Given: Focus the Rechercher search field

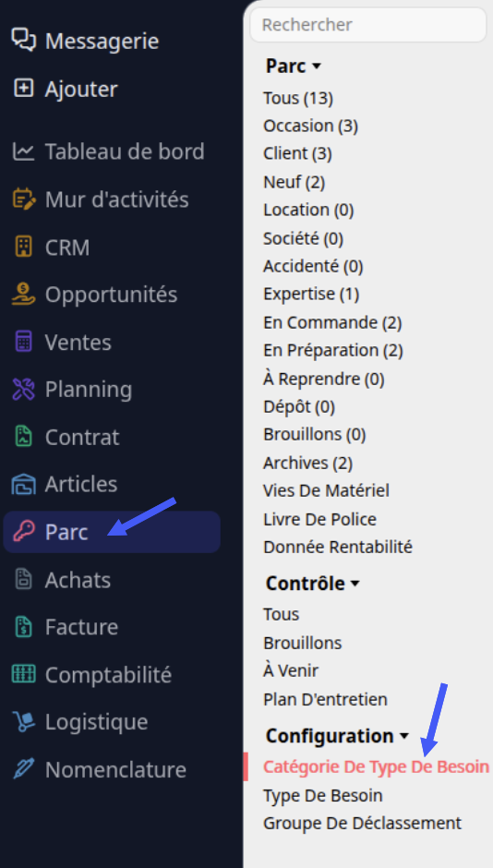Looking at the screenshot, I should point(368,24).
